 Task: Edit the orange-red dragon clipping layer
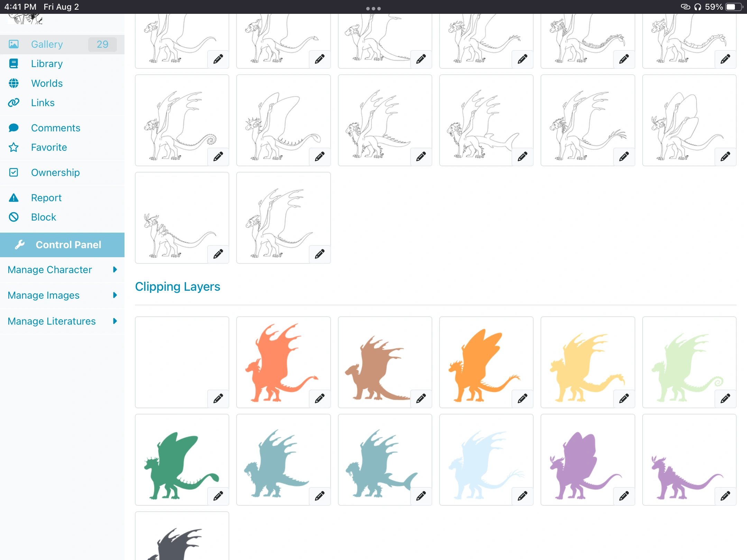(320, 399)
